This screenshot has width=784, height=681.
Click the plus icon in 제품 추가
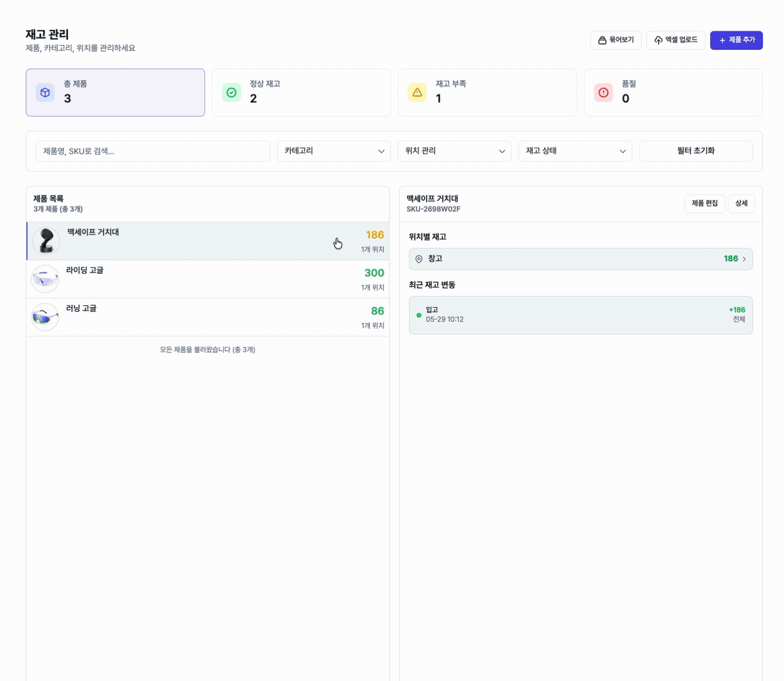click(x=723, y=41)
